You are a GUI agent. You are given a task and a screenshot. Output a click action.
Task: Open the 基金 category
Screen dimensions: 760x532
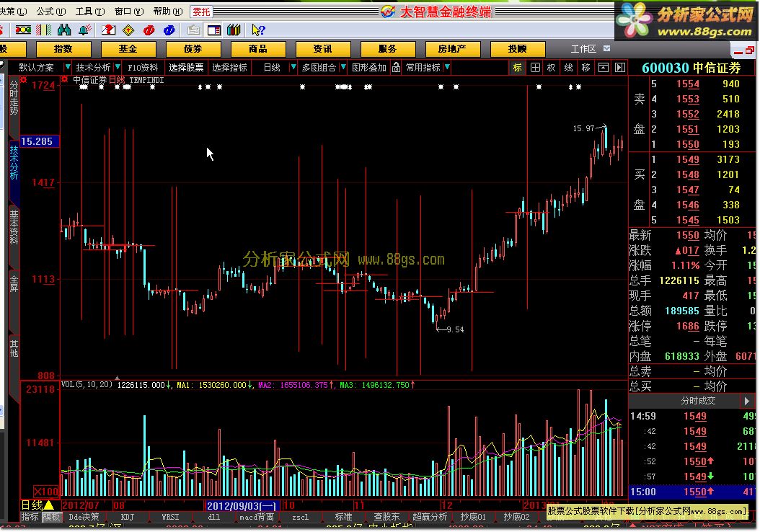pyautogui.click(x=128, y=49)
